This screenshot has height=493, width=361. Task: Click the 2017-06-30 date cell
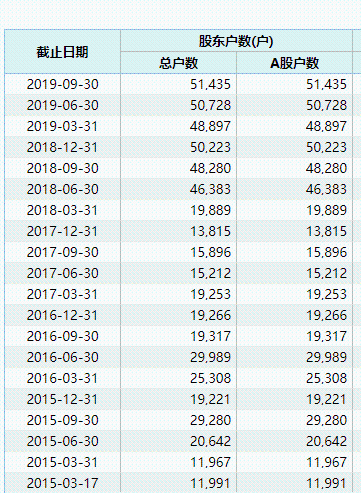pyautogui.click(x=62, y=273)
